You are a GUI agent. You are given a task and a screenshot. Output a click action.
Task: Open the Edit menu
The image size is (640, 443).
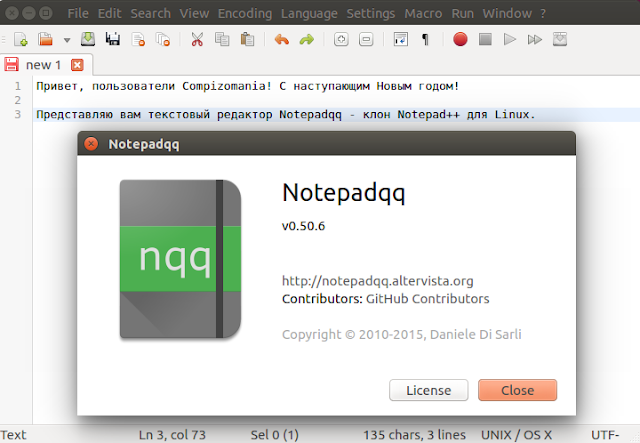(x=109, y=13)
